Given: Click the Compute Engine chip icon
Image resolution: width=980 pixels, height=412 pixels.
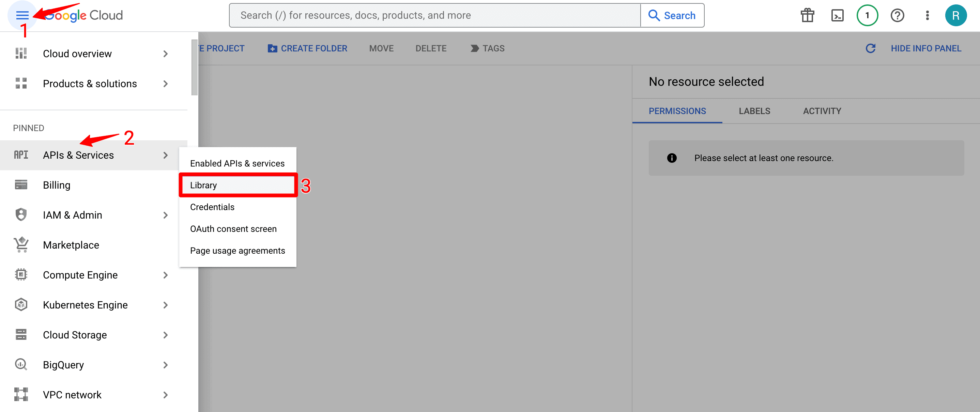Looking at the screenshot, I should coord(21,274).
